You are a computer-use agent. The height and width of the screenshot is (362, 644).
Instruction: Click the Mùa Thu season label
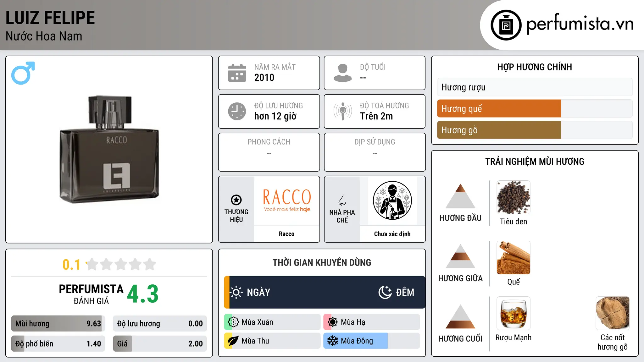point(255,341)
